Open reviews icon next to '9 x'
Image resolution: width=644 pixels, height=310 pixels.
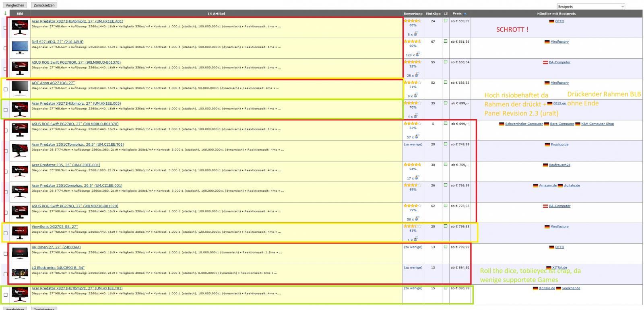tap(416, 95)
